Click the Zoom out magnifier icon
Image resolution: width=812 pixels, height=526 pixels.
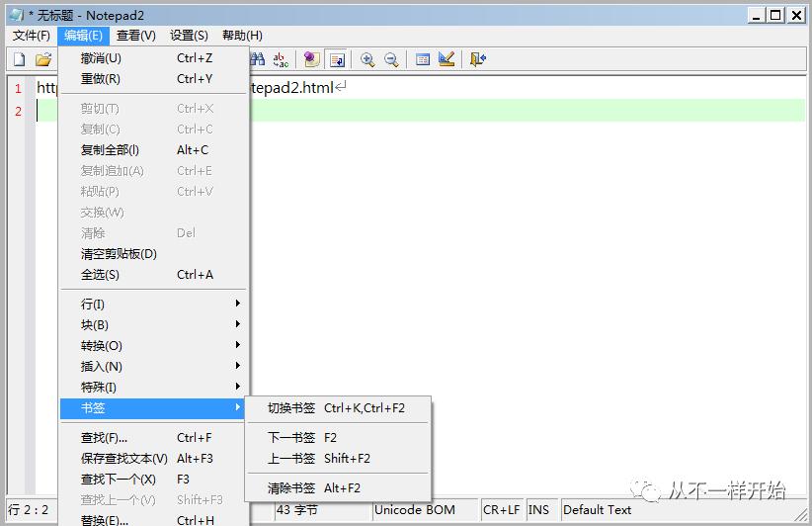[391, 59]
